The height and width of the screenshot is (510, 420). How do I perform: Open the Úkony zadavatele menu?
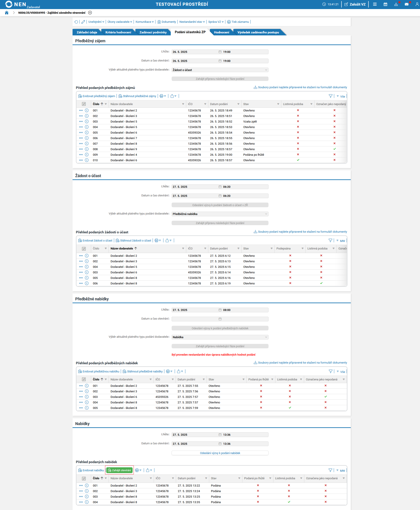click(120, 22)
